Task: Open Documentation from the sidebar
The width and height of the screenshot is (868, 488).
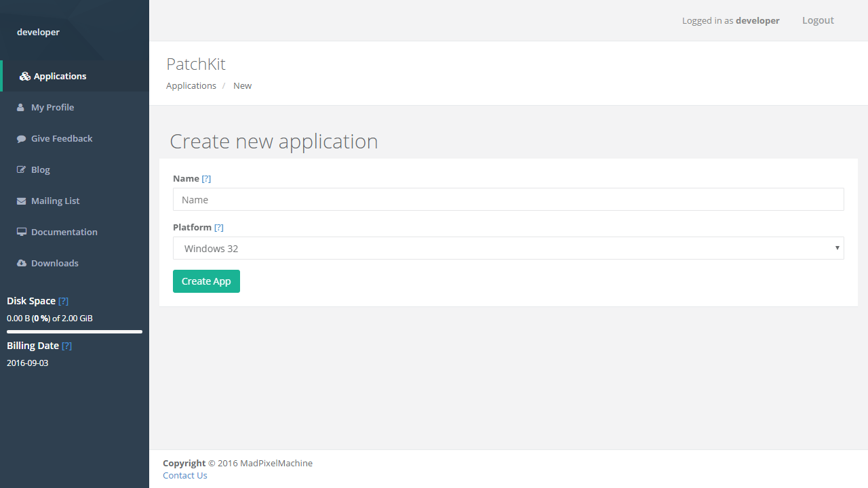Action: click(75, 232)
